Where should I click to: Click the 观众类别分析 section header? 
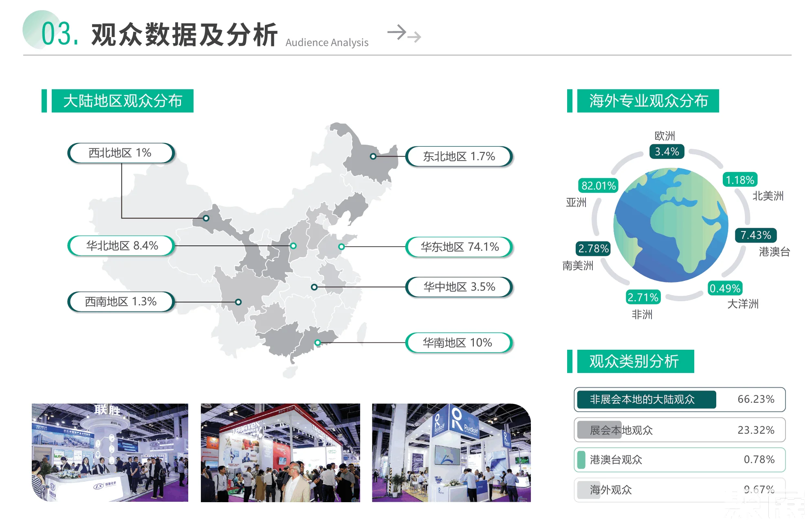pyautogui.click(x=635, y=361)
